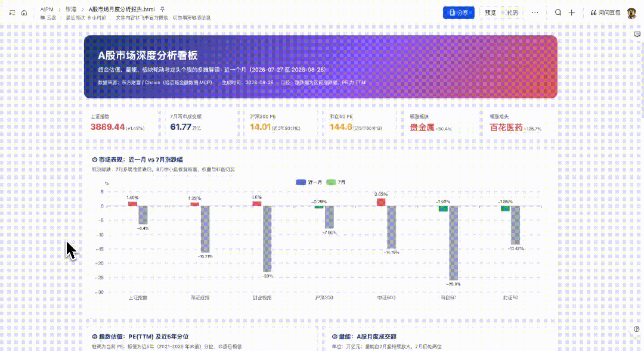Click the 量能 A股月度成交额 section heading

(x=364, y=337)
